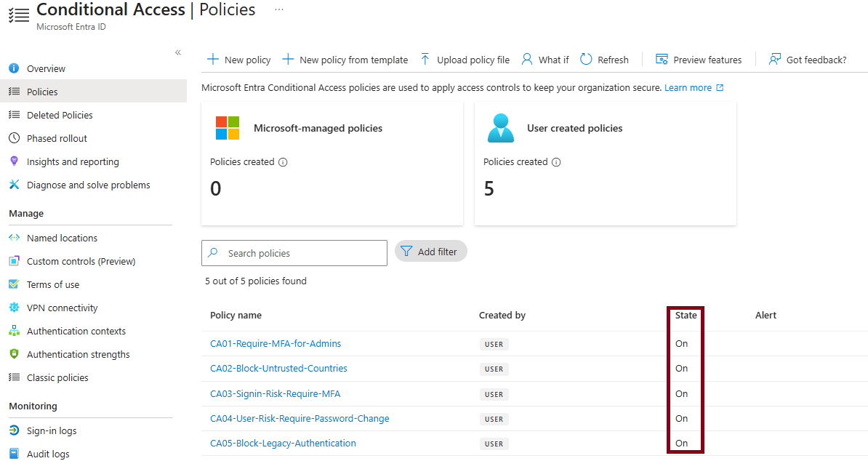Click the What if person icon

pyautogui.click(x=527, y=59)
